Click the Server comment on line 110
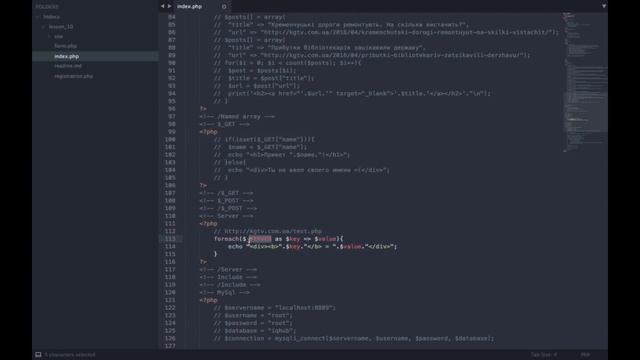The height and width of the screenshot is (360, 640). coord(227,216)
